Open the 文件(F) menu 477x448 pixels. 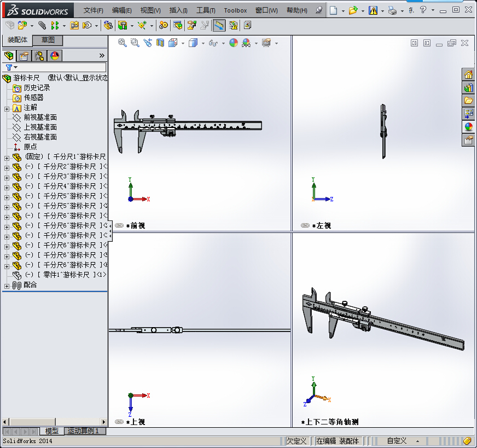click(x=94, y=10)
